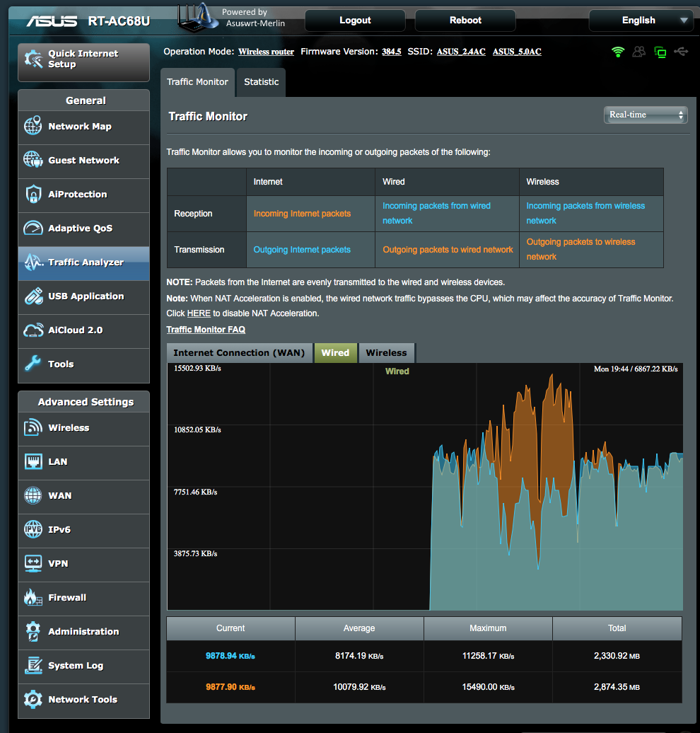Expand the English language dropdown

point(640,21)
